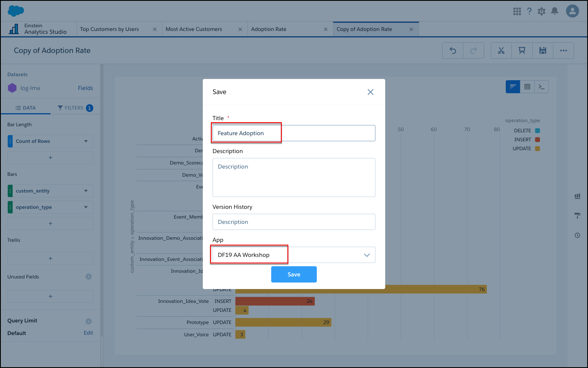Open the Einstein Analytics Studio home tab

pos(38,29)
